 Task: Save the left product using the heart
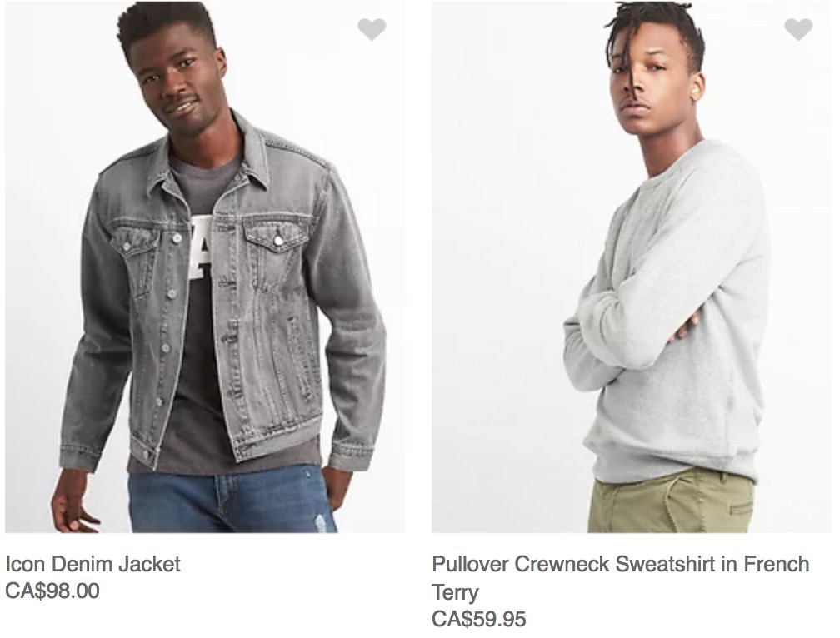pyautogui.click(x=372, y=29)
